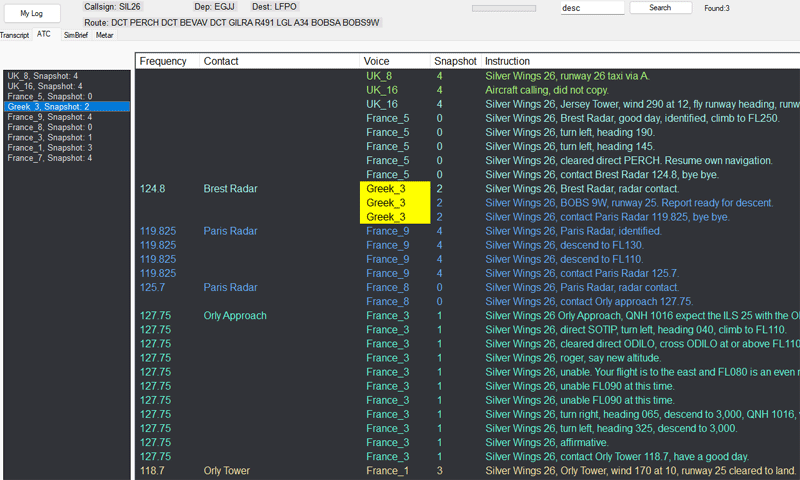Click the Search button
The width and height of the screenshot is (800, 480).
coord(660,8)
